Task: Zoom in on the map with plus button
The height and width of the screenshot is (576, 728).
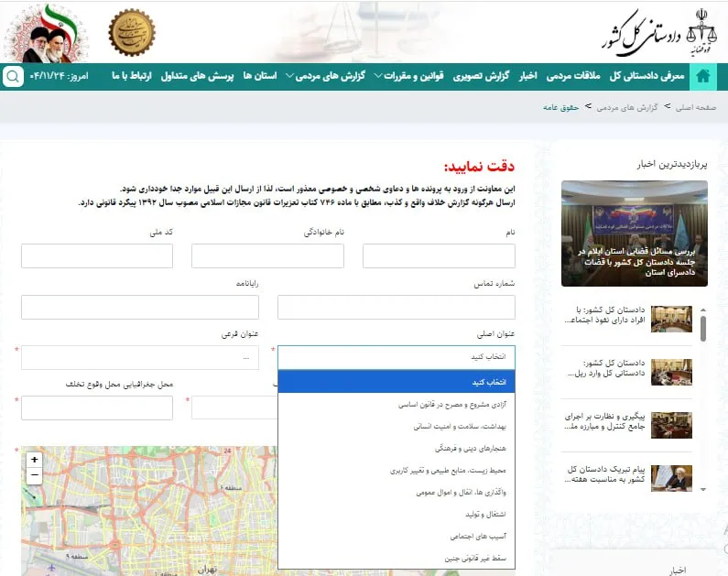Action: tap(34, 460)
